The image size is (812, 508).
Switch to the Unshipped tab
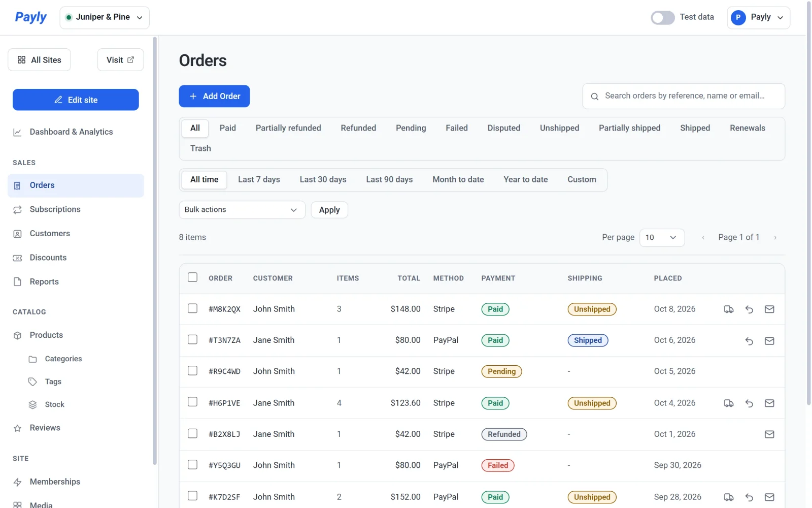tap(559, 128)
